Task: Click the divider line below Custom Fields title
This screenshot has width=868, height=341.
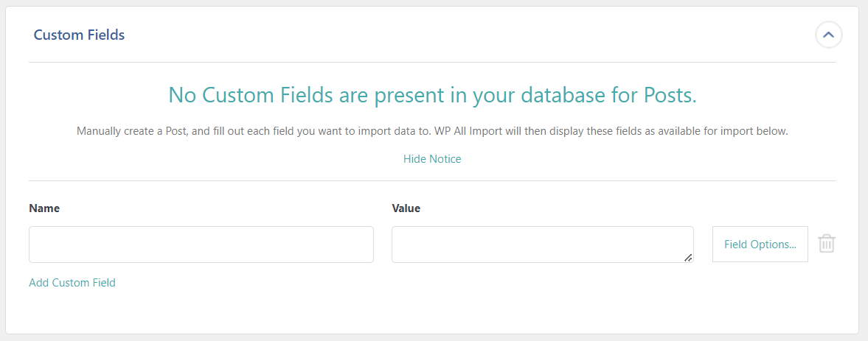Action: [x=432, y=62]
